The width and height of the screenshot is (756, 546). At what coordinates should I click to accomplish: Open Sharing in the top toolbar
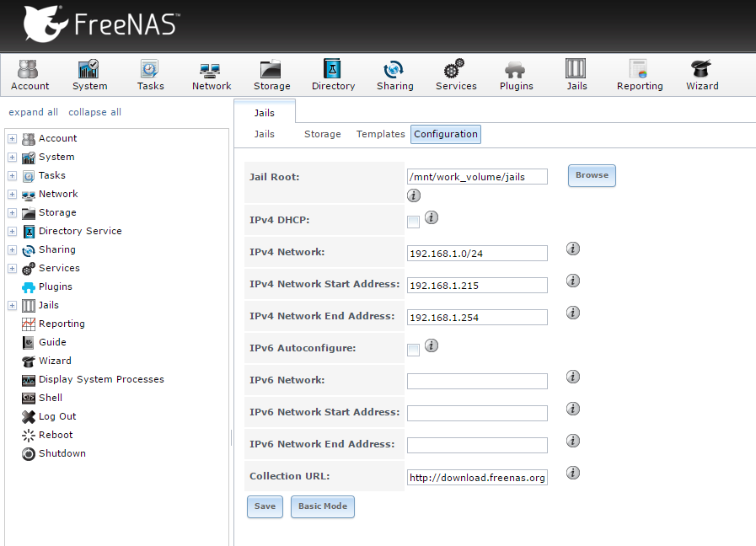tap(394, 75)
